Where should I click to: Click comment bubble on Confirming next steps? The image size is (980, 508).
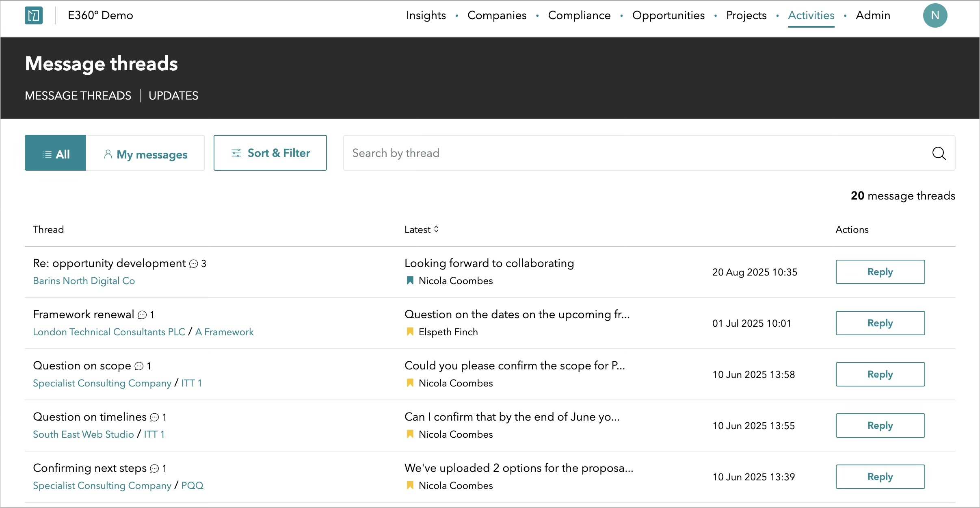click(x=154, y=469)
